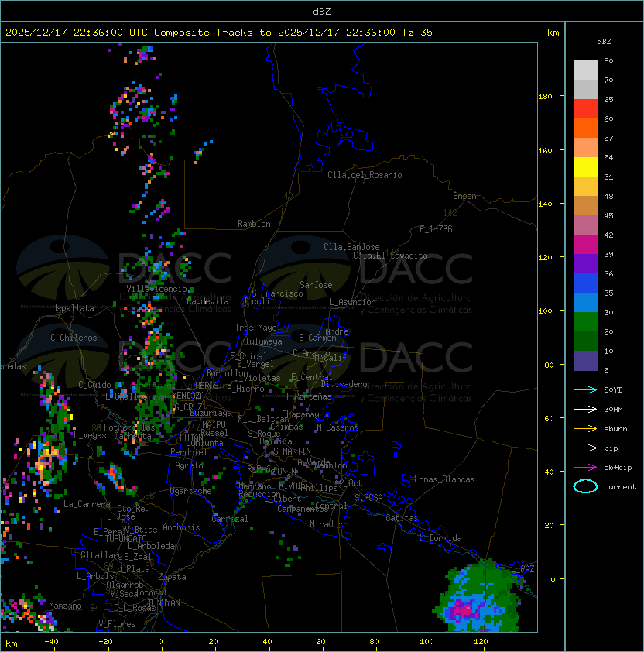Click the Ramblon label near map top

click(x=254, y=224)
